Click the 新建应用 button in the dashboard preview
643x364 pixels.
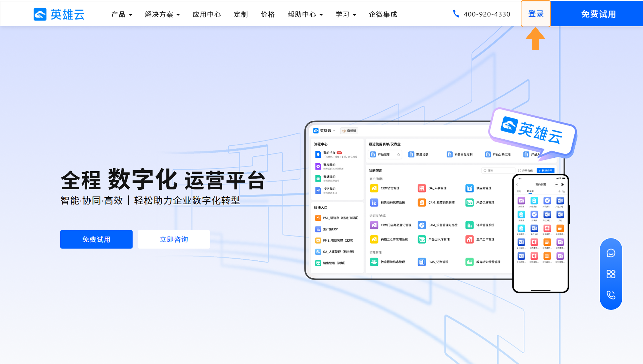546,171
